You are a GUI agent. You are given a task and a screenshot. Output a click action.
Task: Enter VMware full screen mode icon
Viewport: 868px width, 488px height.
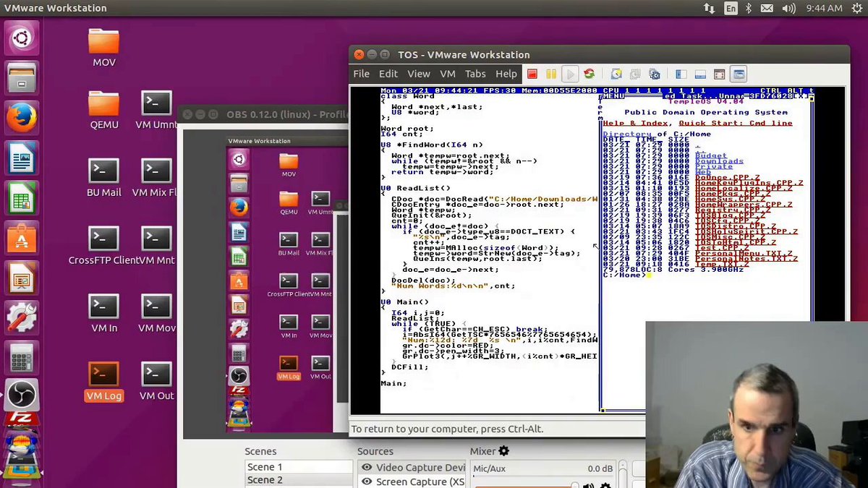pos(719,74)
